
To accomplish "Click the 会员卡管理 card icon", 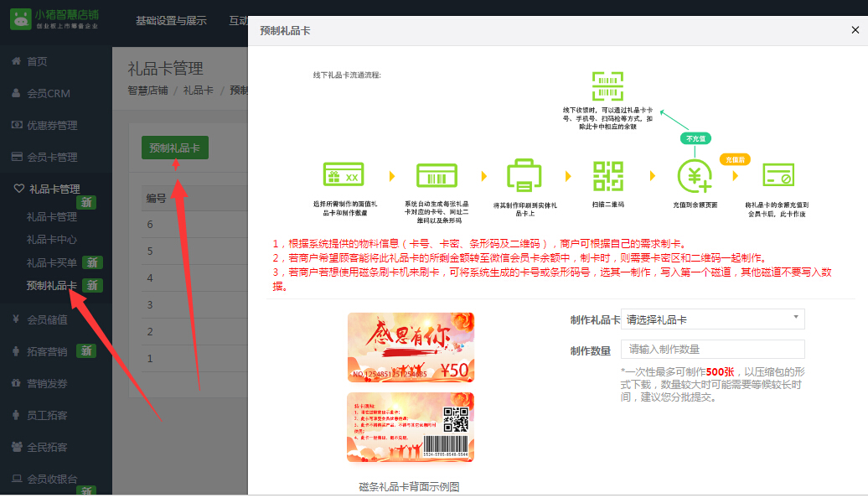I will (x=17, y=157).
